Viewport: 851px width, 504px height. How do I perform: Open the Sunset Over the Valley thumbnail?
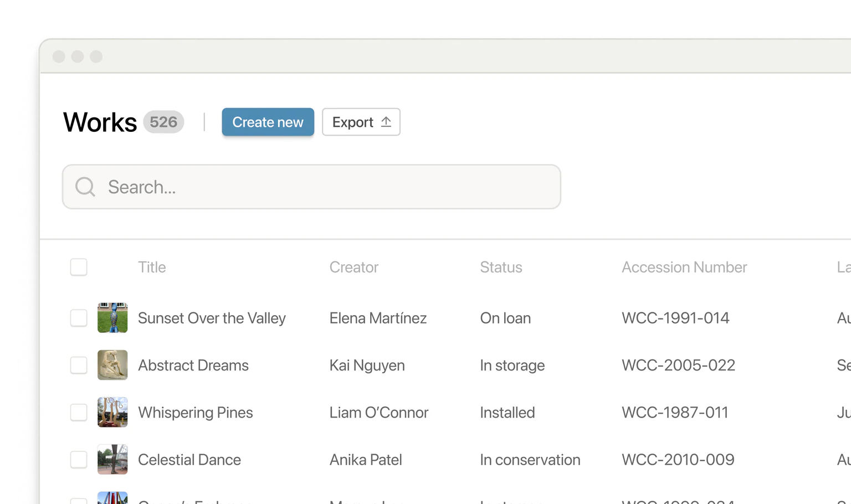click(112, 318)
